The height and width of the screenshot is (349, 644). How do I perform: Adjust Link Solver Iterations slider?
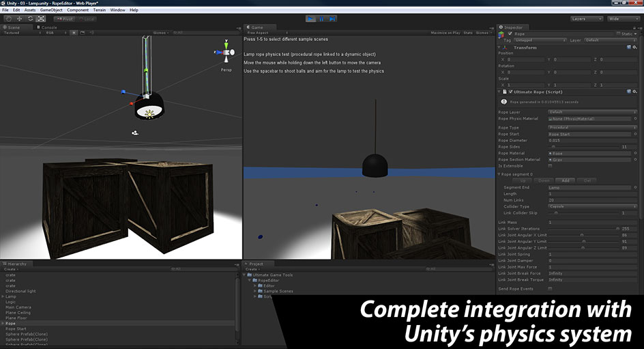pyautogui.click(x=584, y=229)
